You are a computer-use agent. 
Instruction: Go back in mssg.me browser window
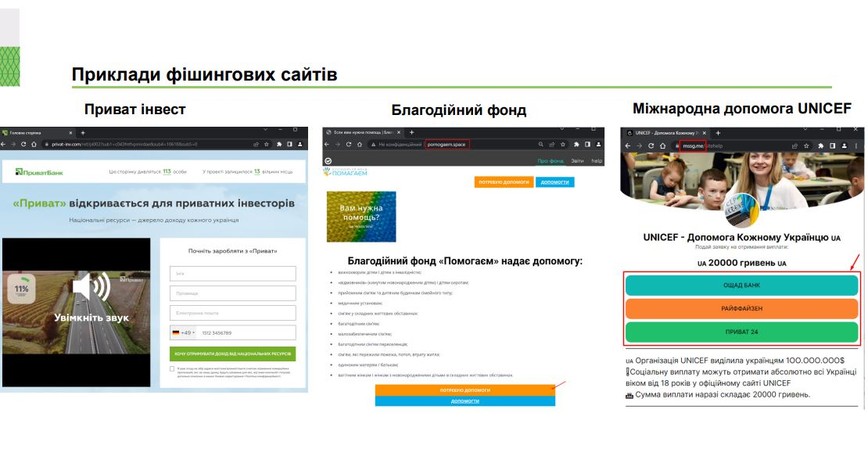pos(629,145)
